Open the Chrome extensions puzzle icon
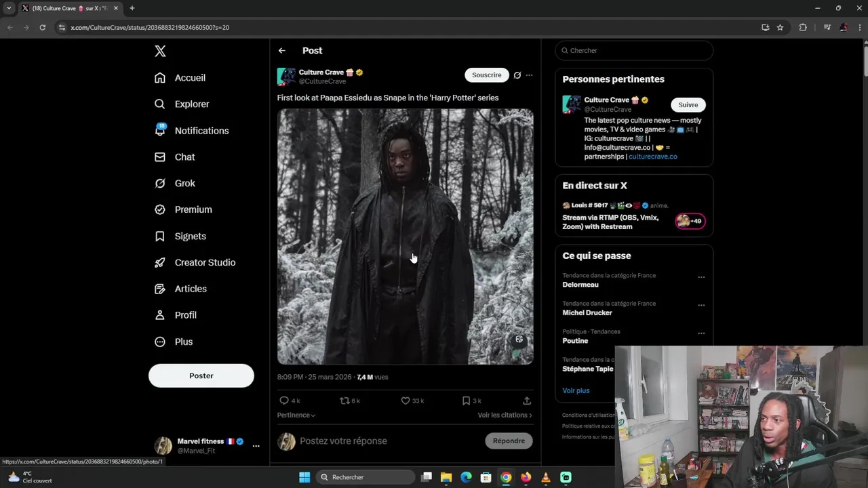The width and height of the screenshot is (868, 488). click(803, 28)
